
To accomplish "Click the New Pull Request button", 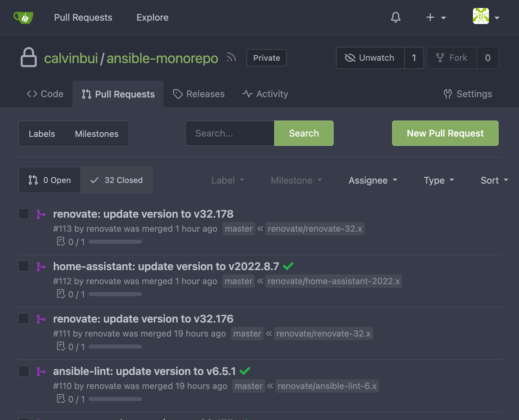I will pos(445,133).
